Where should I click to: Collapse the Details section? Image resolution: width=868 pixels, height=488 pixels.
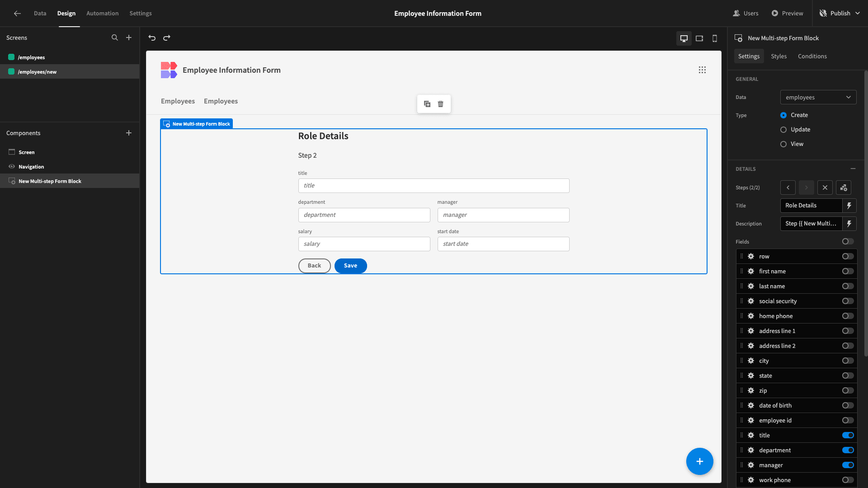point(853,169)
